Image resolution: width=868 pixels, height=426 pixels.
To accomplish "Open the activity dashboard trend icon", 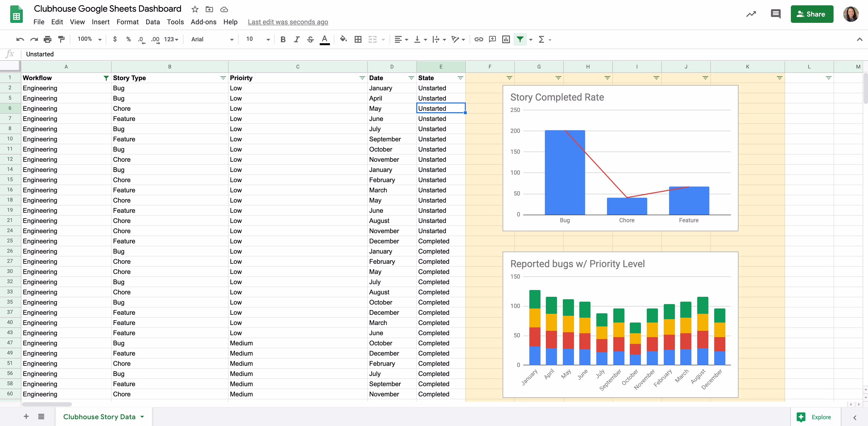I will click(751, 14).
